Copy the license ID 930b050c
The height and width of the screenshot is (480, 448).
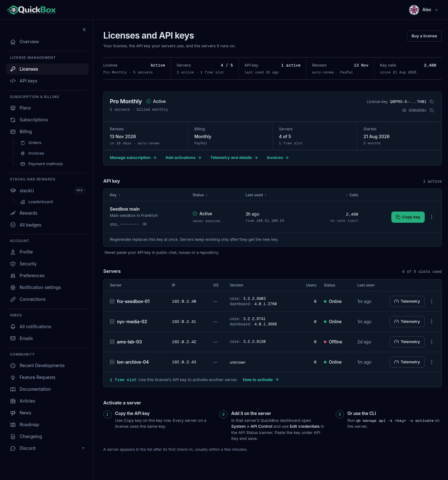click(432, 110)
